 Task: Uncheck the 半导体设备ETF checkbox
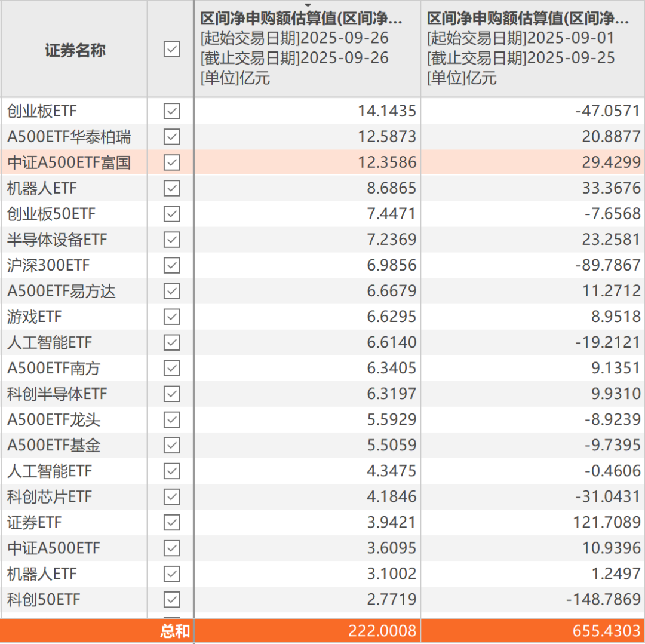coord(171,240)
